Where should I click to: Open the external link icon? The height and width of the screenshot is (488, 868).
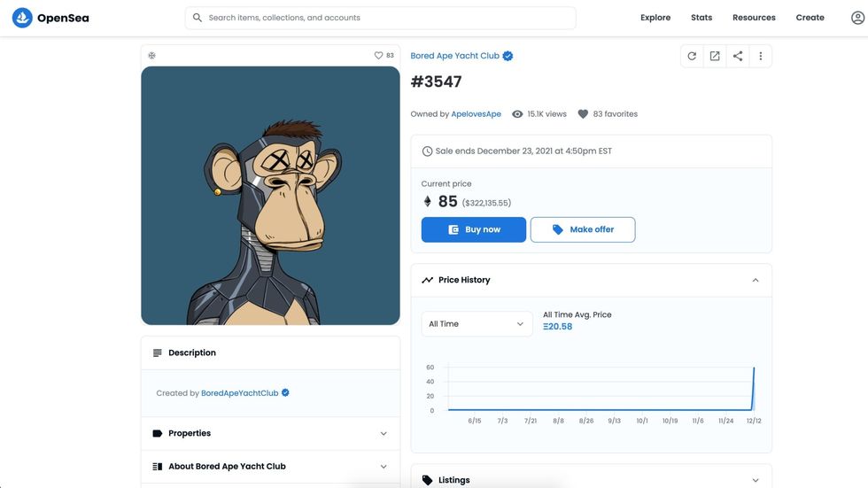715,56
